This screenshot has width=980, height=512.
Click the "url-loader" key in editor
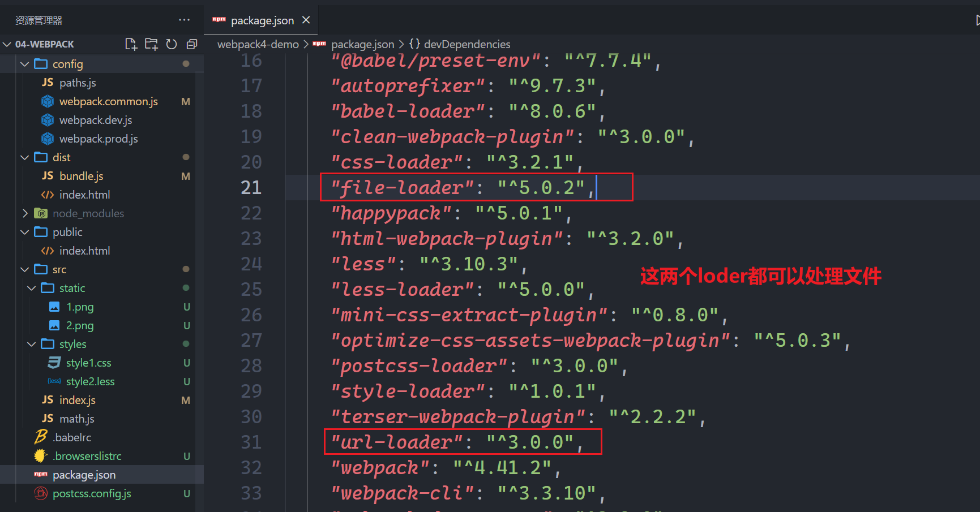click(x=397, y=442)
